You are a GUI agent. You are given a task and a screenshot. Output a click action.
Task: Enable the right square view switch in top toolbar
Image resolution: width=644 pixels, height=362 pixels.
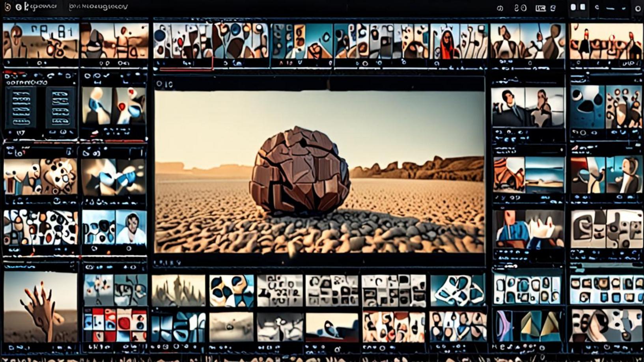click(582, 7)
